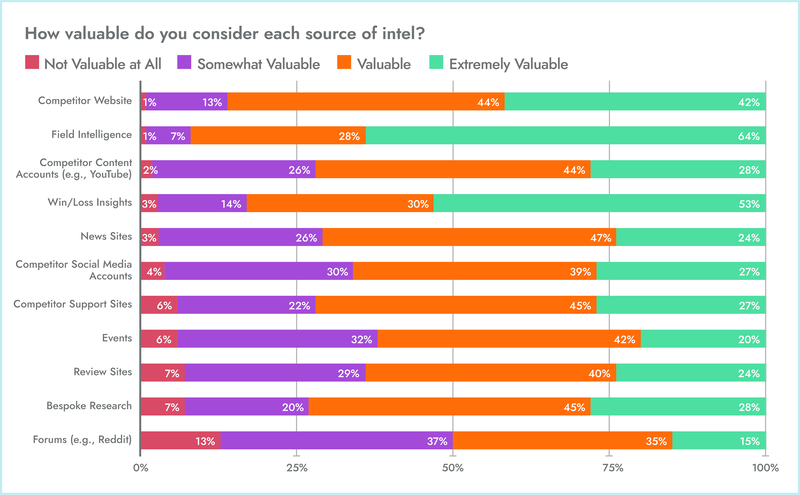Click the 37% purple segment in Forums bar
This screenshot has height=495, width=800.
[337, 440]
